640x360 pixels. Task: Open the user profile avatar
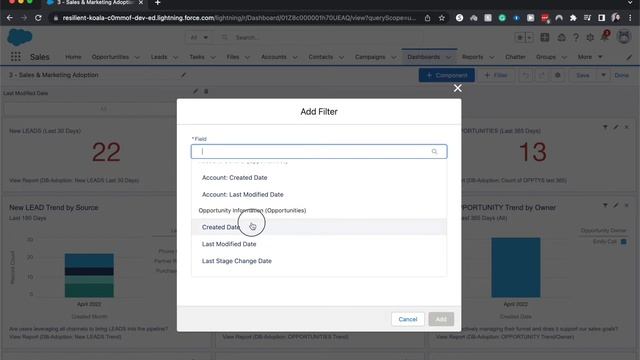click(x=624, y=37)
